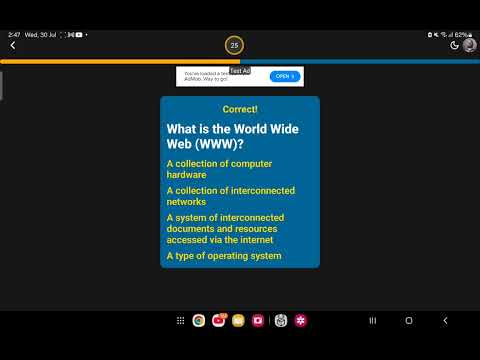The image size is (480, 360).
Task: Choose 'A system of interconnected documents' answer
Action: coord(225,229)
